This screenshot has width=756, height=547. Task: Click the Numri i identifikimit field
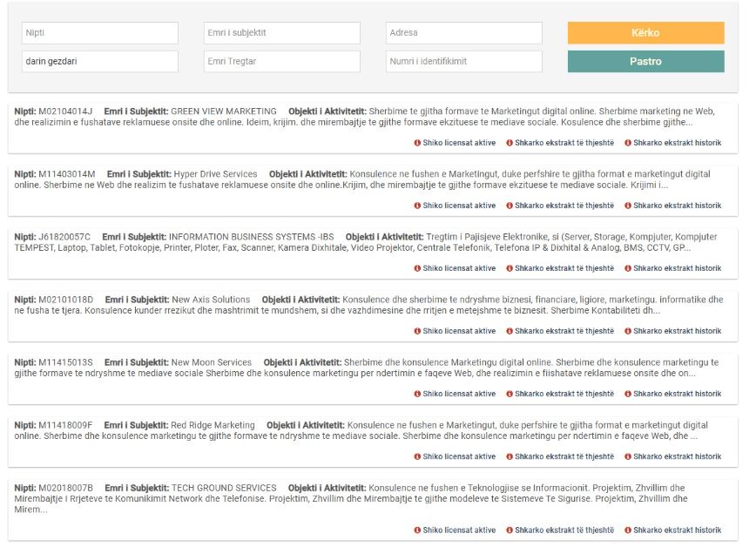click(463, 62)
